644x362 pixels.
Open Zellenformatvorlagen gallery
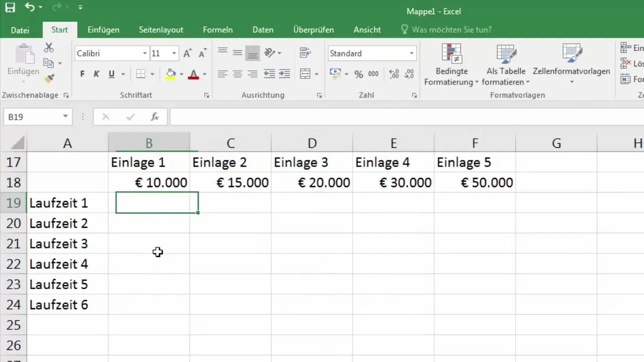[x=572, y=64]
